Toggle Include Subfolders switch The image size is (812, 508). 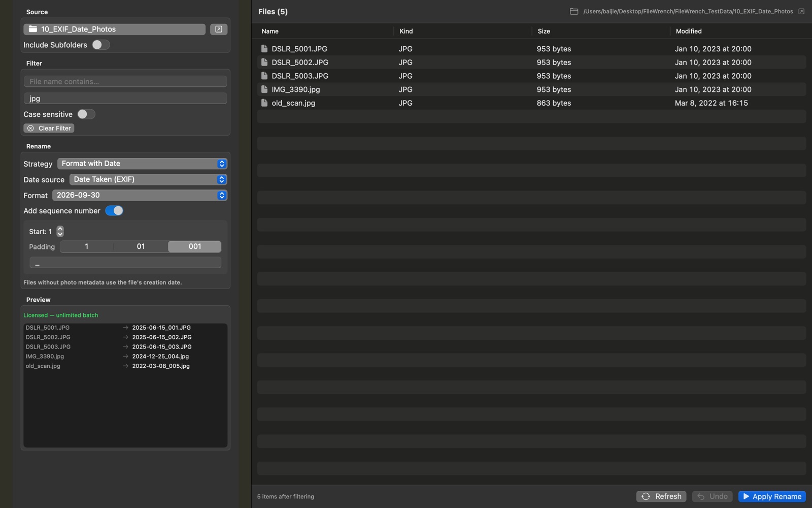(x=100, y=45)
